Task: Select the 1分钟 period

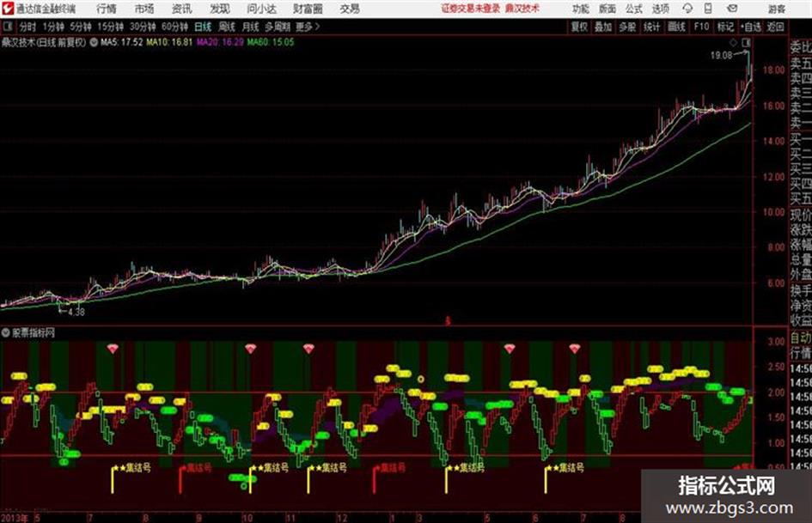Action: click(52, 27)
